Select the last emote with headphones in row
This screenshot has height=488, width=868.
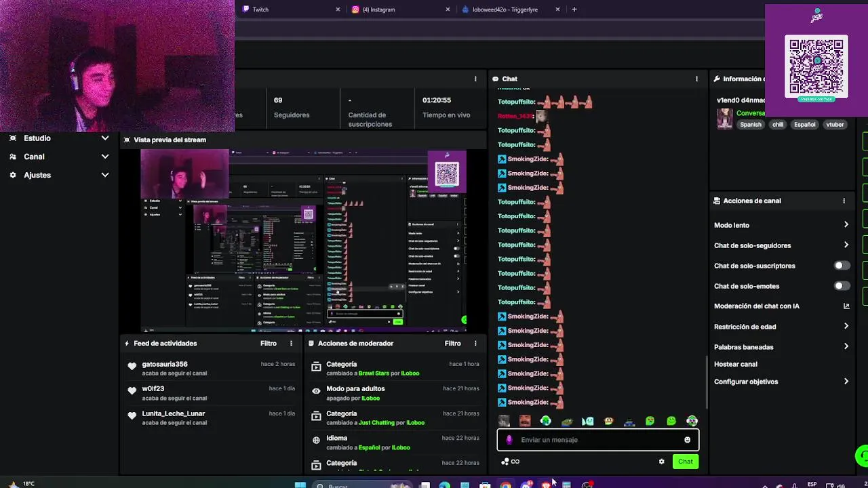coord(692,421)
